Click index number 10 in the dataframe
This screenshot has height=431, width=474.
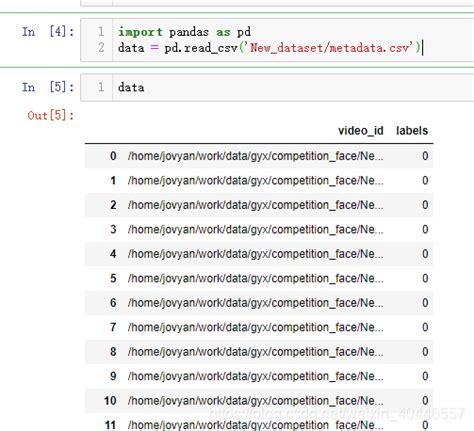coord(110,401)
